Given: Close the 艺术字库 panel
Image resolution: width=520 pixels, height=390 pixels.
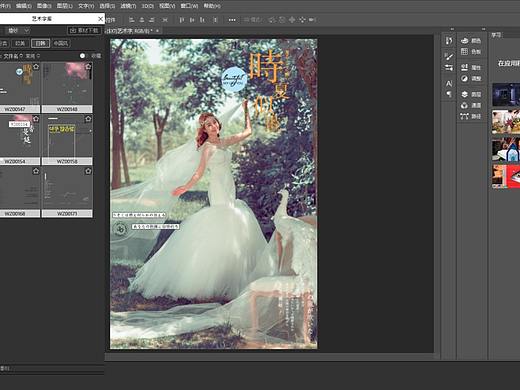Looking at the screenshot, I should tap(100, 19).
